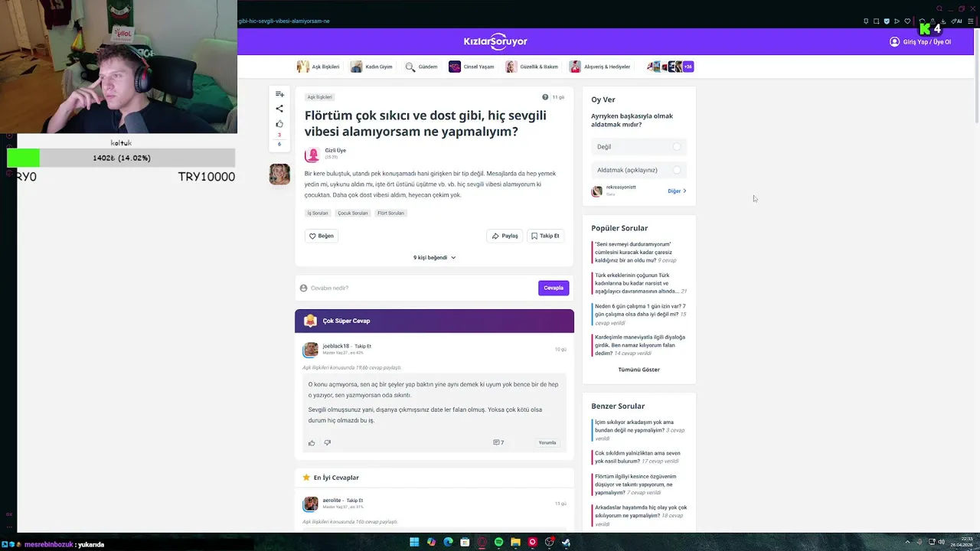Open Copilot from the taskbar
Screen dimensions: 980x551
(x=431, y=542)
